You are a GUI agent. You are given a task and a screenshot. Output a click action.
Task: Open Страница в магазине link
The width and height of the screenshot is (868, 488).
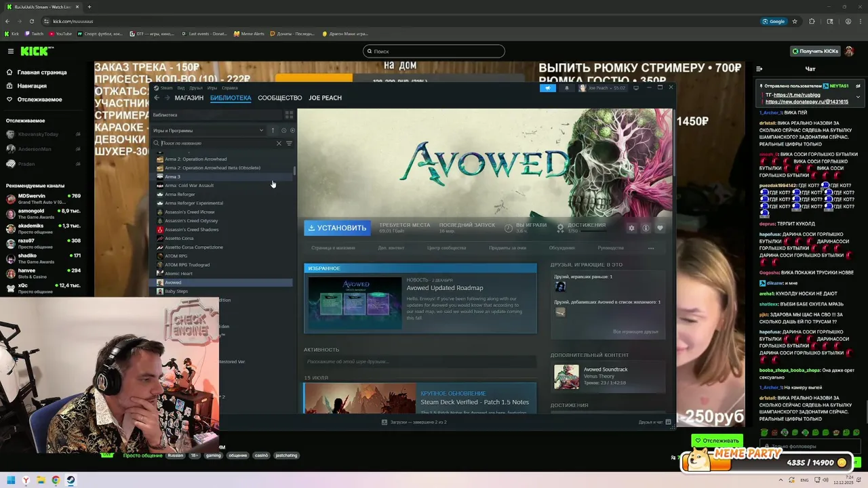pos(333,248)
